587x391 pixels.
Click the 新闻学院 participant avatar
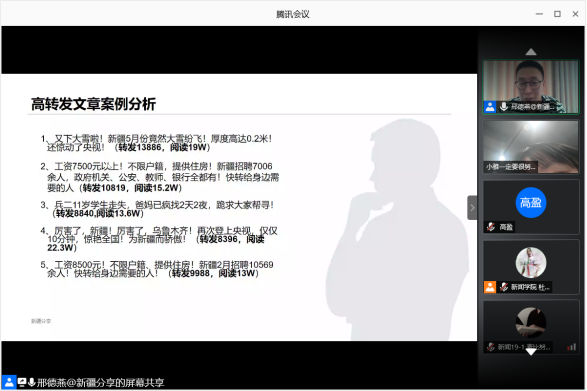pos(530,263)
